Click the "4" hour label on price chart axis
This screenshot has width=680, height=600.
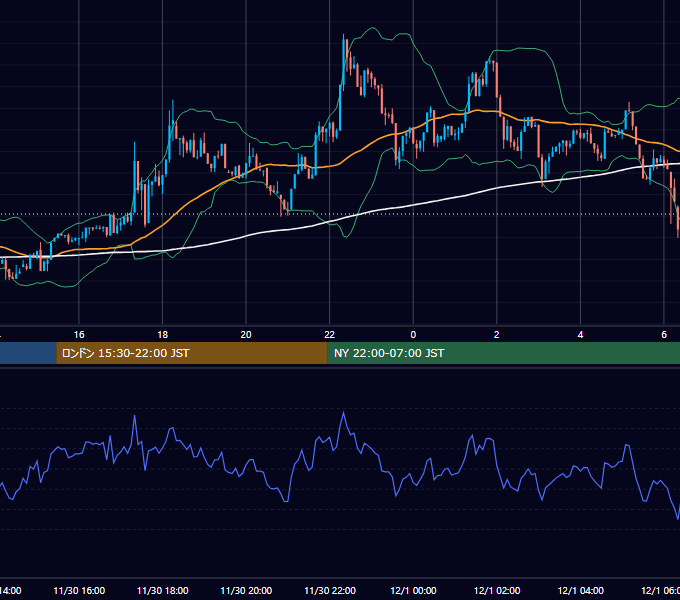580,335
